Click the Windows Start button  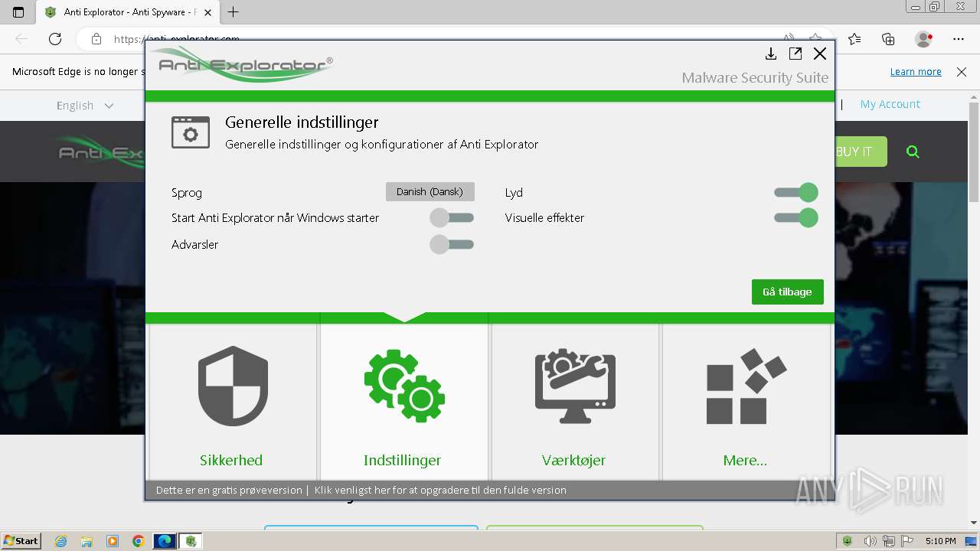point(21,541)
